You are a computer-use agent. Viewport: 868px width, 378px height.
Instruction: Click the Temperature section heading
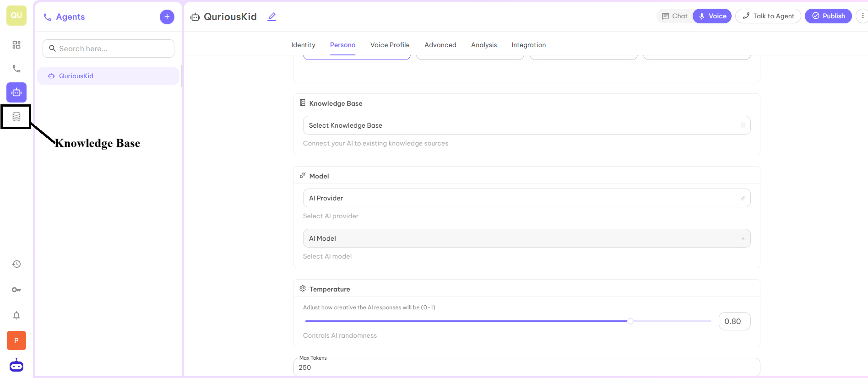tap(330, 289)
